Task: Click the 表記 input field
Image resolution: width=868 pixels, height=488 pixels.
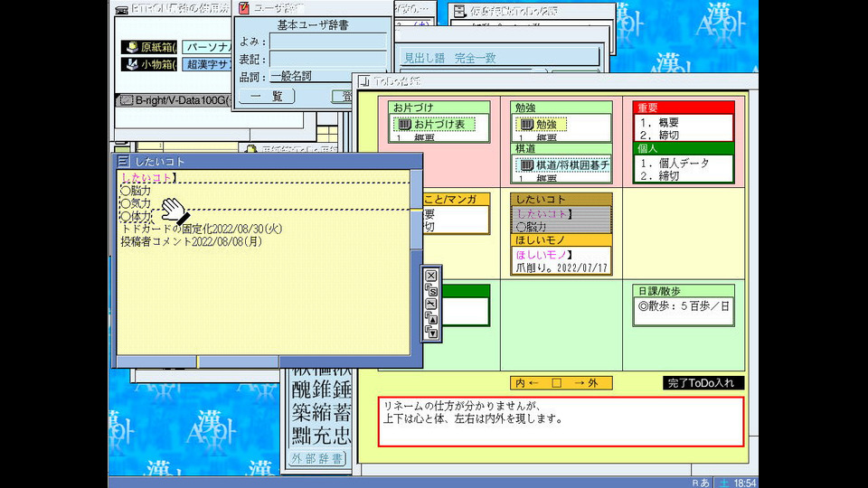Action: tap(327, 60)
